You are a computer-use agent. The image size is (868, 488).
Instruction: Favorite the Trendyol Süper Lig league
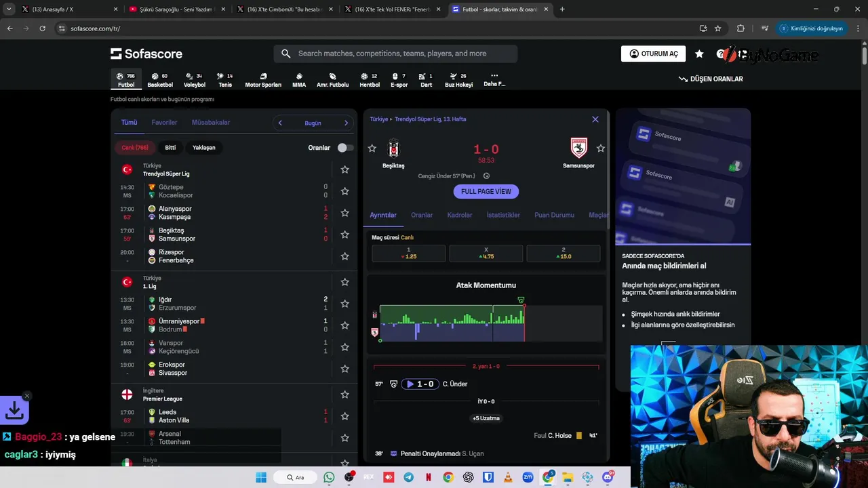[344, 169]
